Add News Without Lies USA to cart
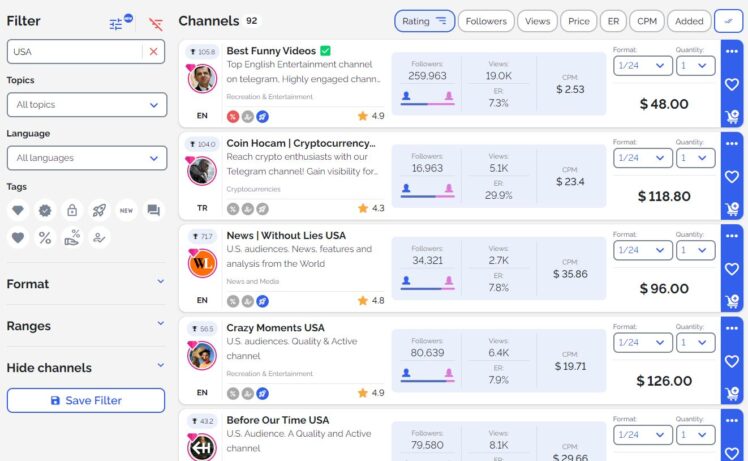Viewport: 748px width, 461px height. point(732,301)
